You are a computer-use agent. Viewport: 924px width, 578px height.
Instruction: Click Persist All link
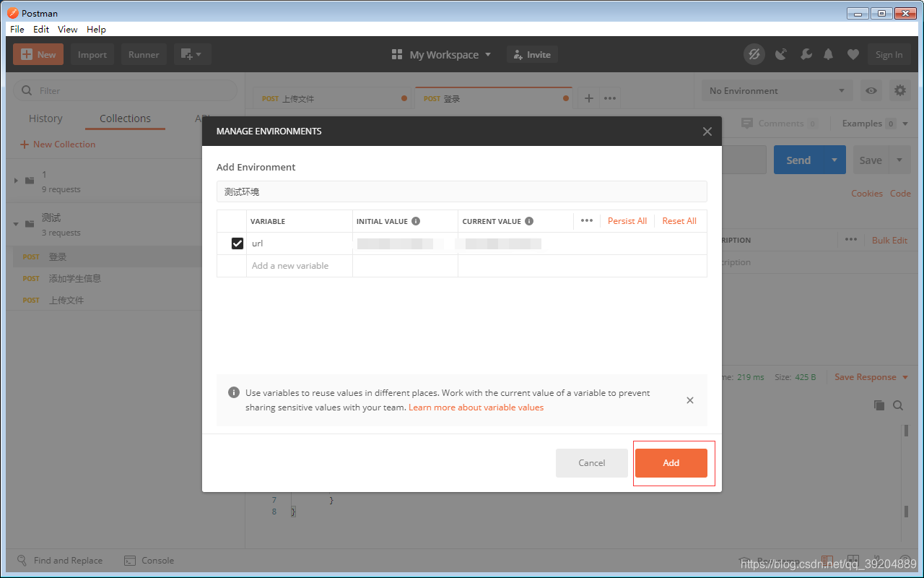pyautogui.click(x=627, y=221)
